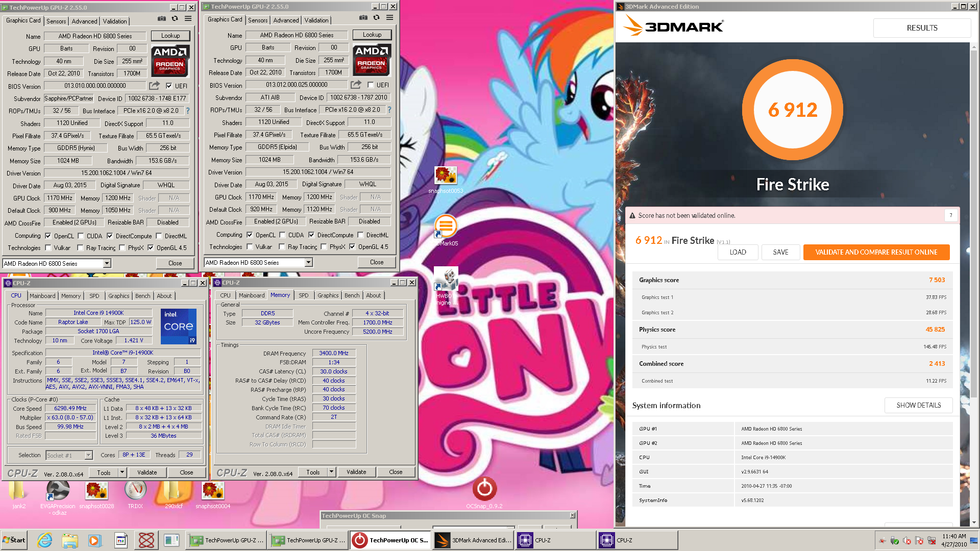Open the EVGAPrecision desktop shortcut
The width and height of the screenshot is (980, 551).
point(58,497)
